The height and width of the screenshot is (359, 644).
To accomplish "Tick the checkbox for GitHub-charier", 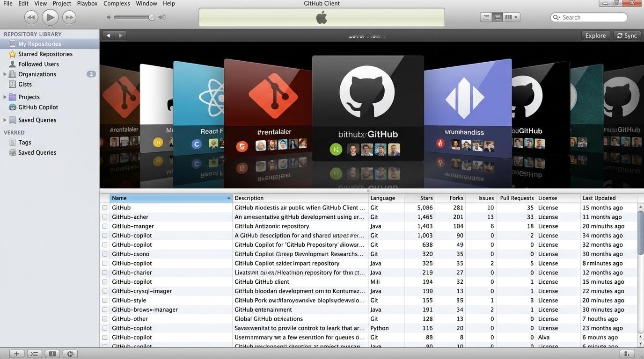I will (105, 273).
